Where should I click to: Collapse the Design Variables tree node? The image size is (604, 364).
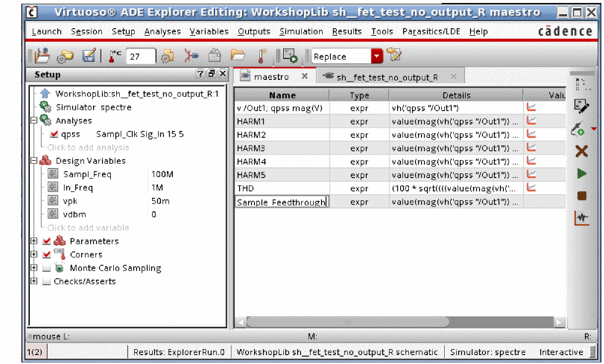[34, 161]
